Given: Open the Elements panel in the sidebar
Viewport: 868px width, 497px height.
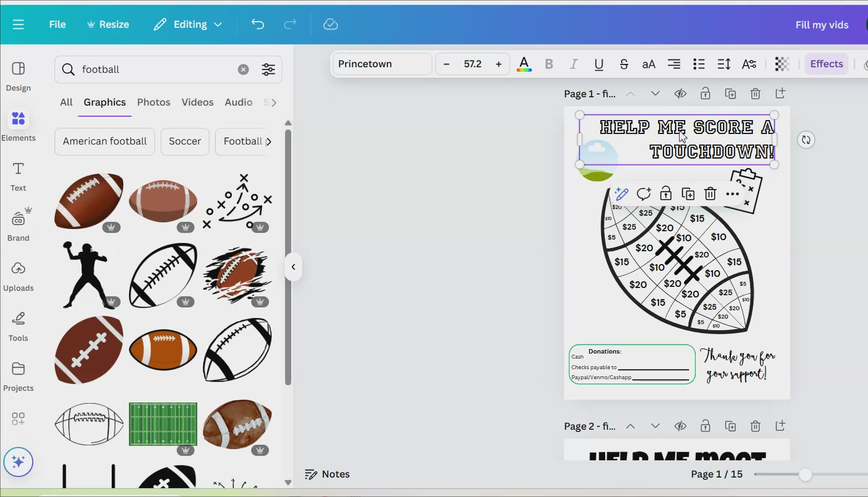Looking at the screenshot, I should click(18, 126).
